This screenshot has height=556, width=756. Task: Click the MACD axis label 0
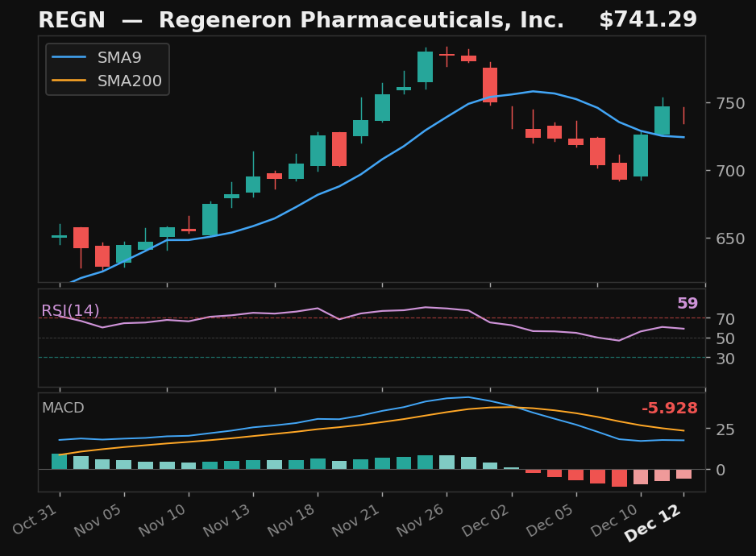pyautogui.click(x=721, y=470)
